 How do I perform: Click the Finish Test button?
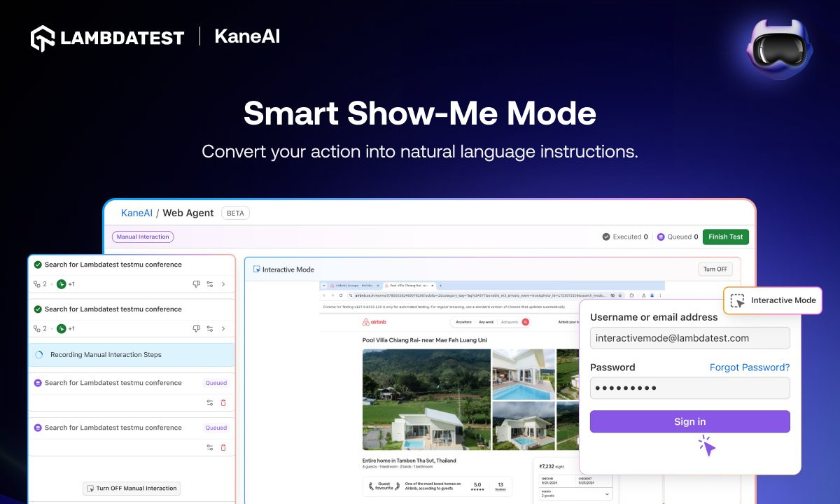tap(725, 237)
